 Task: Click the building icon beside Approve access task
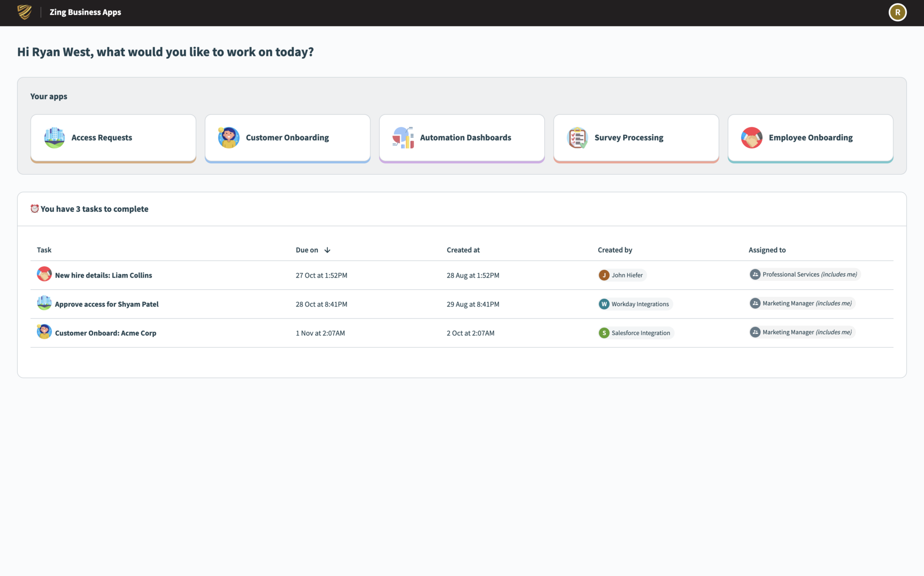tap(44, 303)
